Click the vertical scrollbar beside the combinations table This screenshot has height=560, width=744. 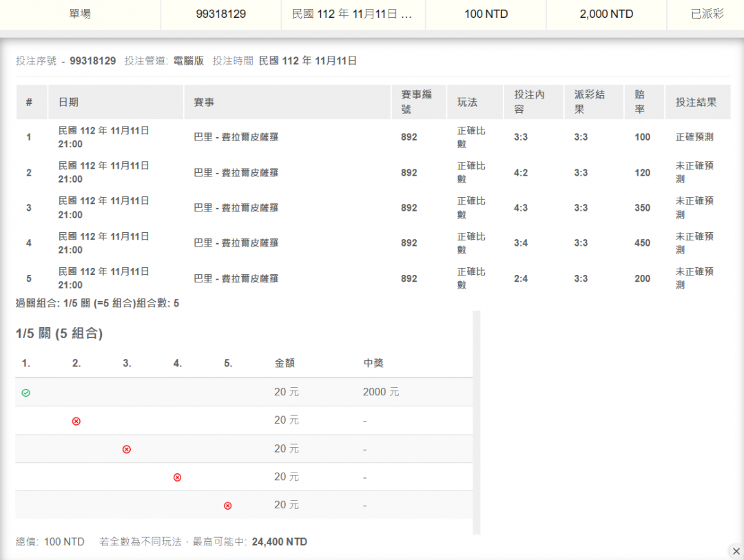pos(477,422)
